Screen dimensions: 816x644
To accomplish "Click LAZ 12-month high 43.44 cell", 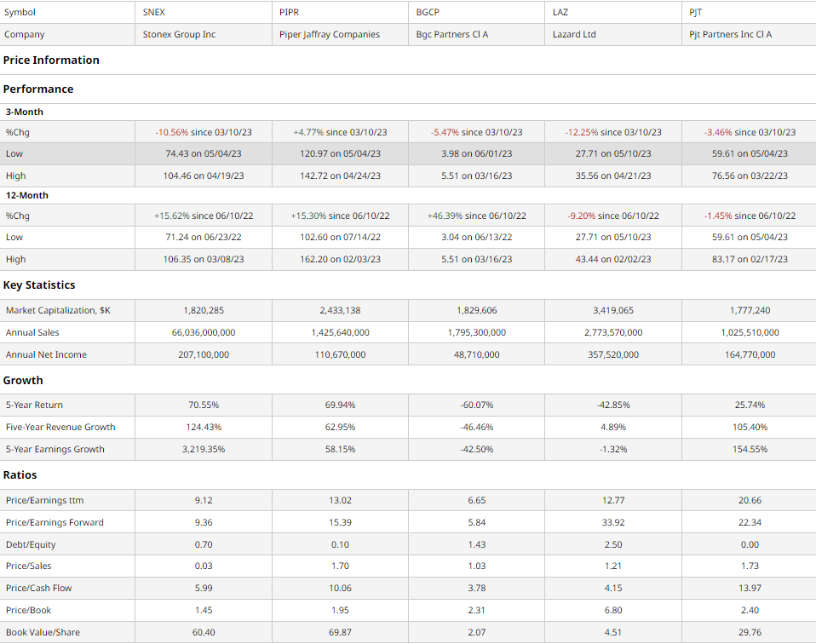I will click(x=613, y=259).
